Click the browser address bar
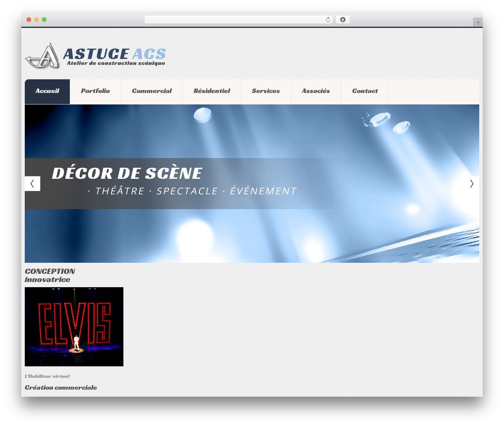Image resolution: width=504 pixels, height=427 pixels. [239, 20]
